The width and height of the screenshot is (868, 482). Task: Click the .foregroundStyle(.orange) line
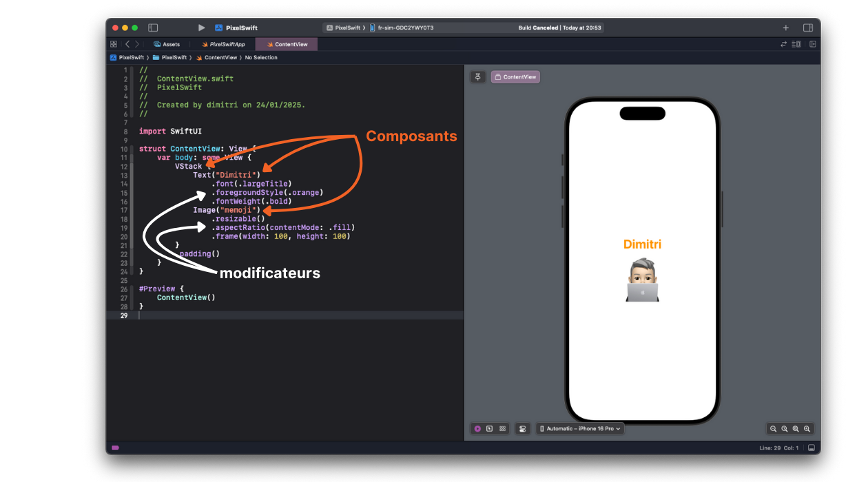(267, 193)
